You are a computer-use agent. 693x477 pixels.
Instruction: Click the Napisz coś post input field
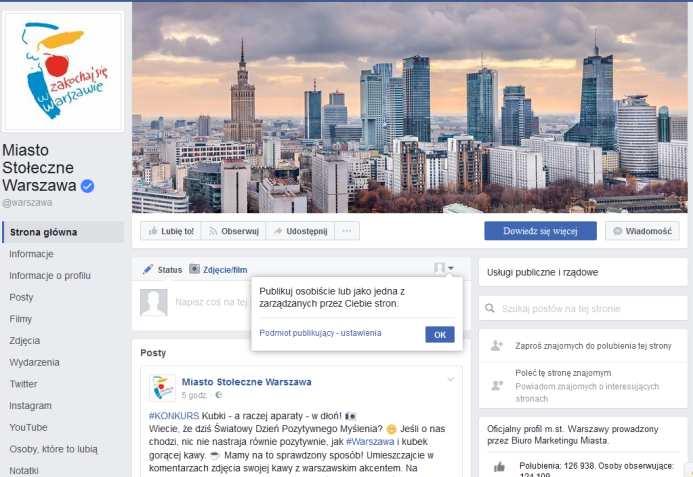pyautogui.click(x=211, y=302)
